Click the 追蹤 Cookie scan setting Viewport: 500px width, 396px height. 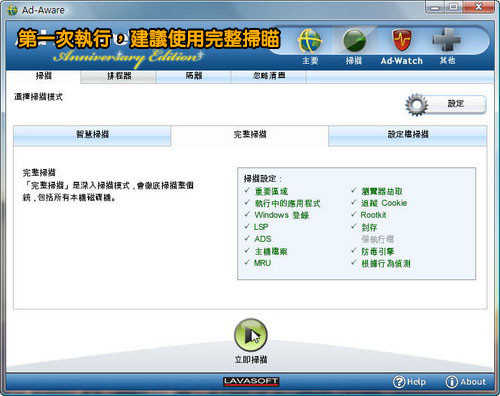pos(384,203)
